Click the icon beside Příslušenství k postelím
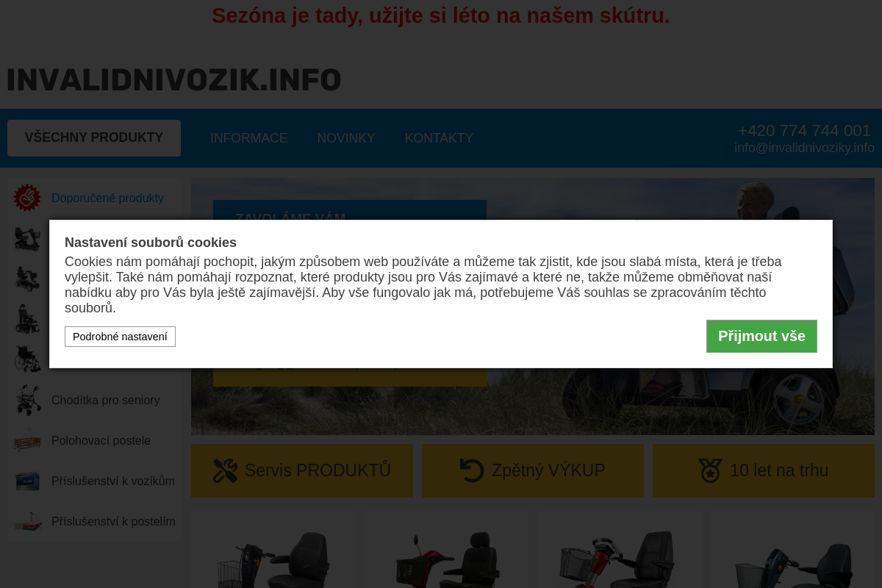Image resolution: width=882 pixels, height=588 pixels. [x=28, y=522]
